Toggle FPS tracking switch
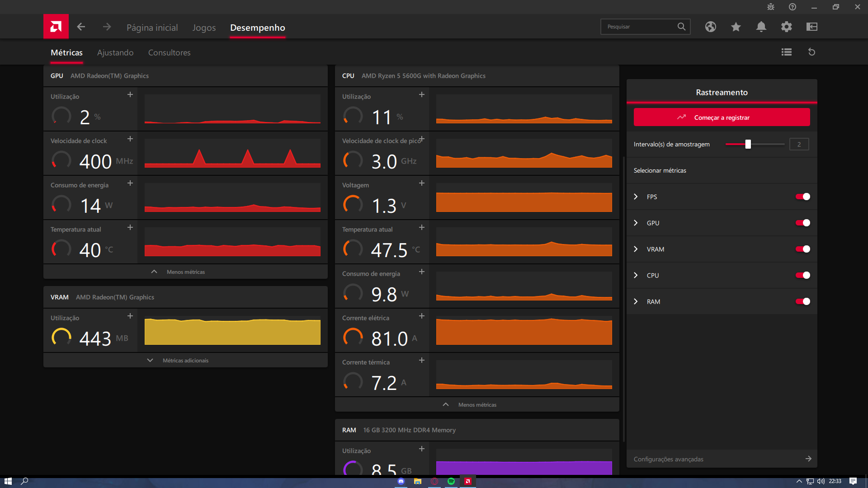 pyautogui.click(x=803, y=197)
